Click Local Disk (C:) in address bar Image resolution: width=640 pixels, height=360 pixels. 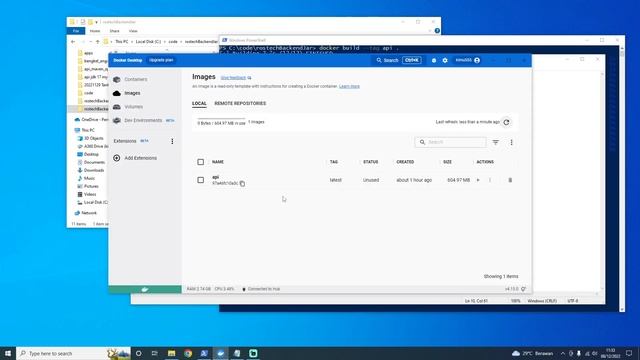pyautogui.click(x=148, y=42)
